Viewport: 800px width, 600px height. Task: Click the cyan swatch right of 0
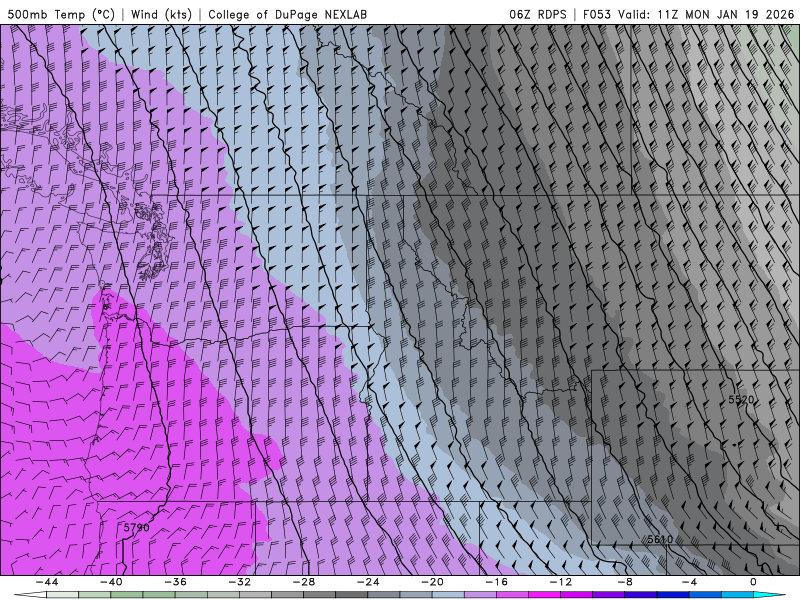[769, 595]
